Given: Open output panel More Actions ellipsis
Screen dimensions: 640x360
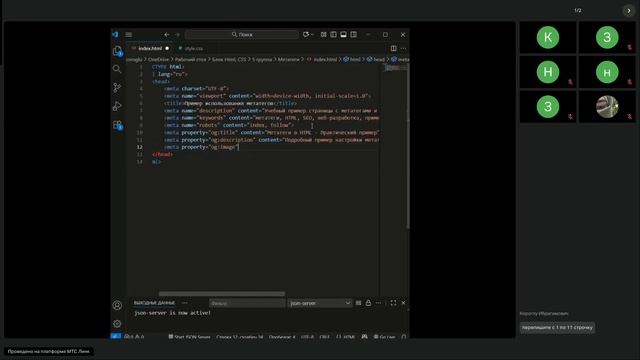Looking at the screenshot, I should 378,303.
